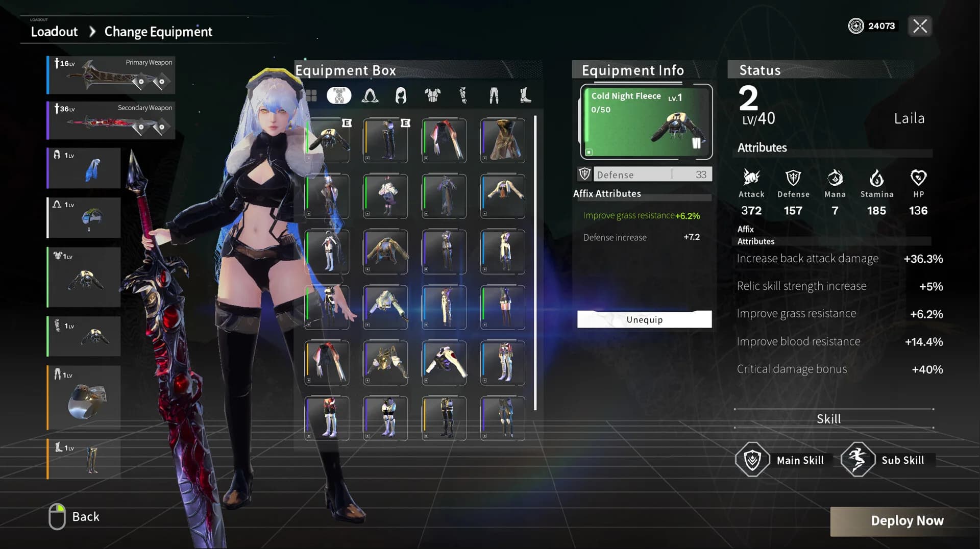
Task: Choose the white-booted outfit in bottom-left cell
Action: click(327, 419)
